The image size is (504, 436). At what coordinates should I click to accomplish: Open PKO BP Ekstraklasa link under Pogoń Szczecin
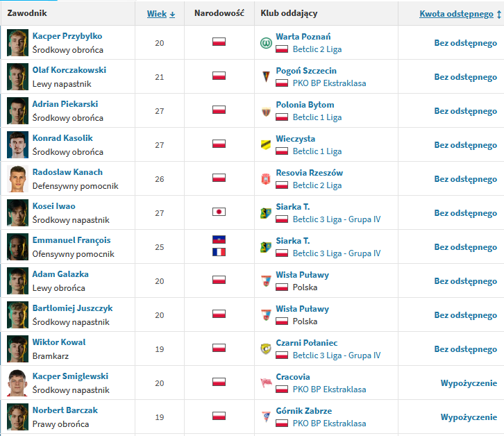[x=330, y=83]
